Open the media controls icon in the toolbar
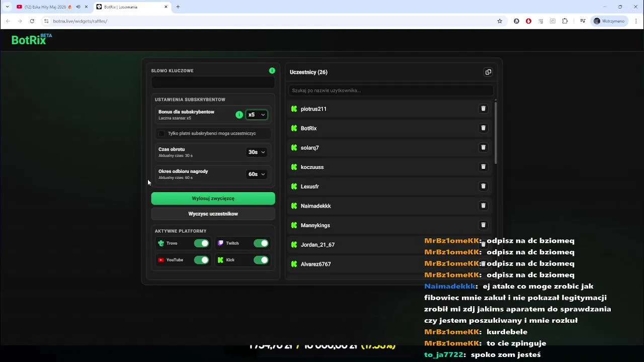Viewport: 644px width, 362px height. [x=583, y=21]
